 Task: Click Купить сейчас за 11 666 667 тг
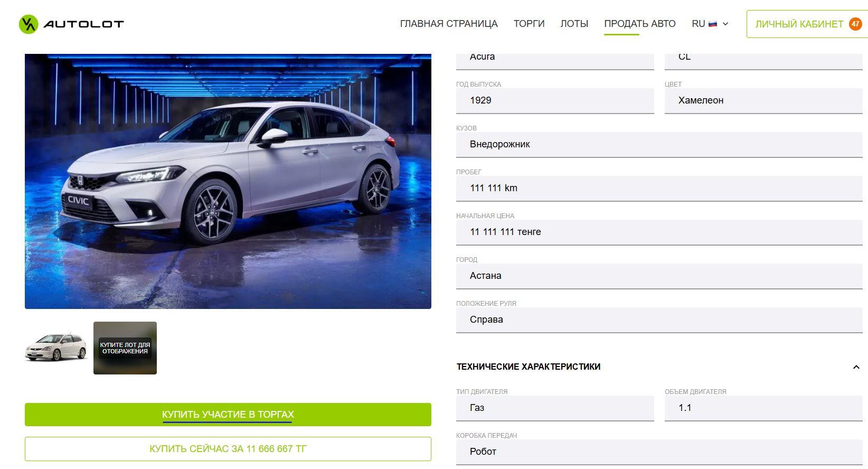tap(228, 449)
